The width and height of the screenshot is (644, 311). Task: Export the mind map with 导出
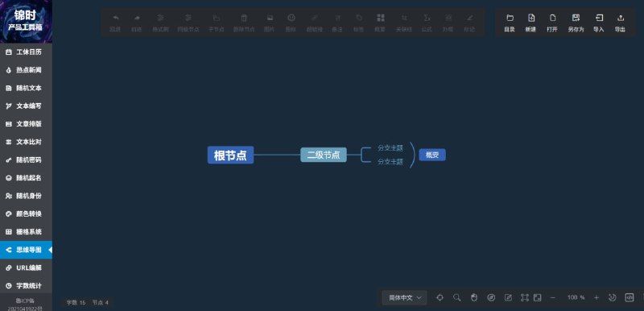coord(620,23)
